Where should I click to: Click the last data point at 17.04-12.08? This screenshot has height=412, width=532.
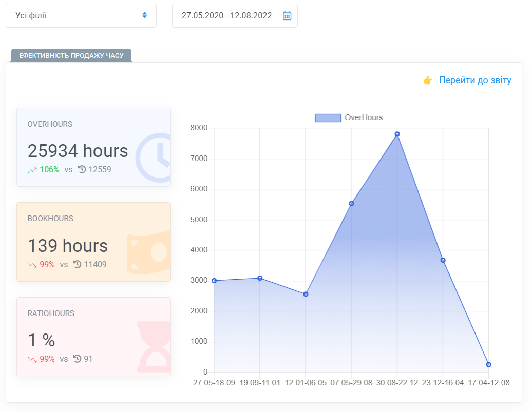pyautogui.click(x=488, y=365)
